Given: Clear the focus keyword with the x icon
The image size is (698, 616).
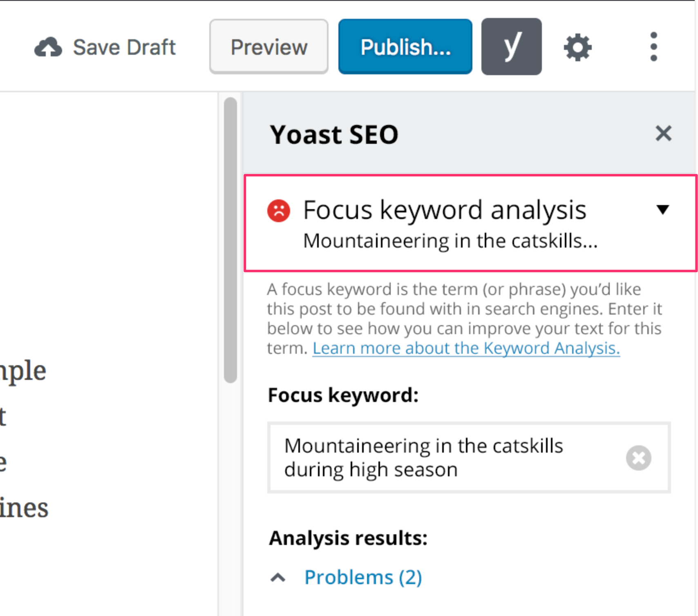Looking at the screenshot, I should 638,458.
